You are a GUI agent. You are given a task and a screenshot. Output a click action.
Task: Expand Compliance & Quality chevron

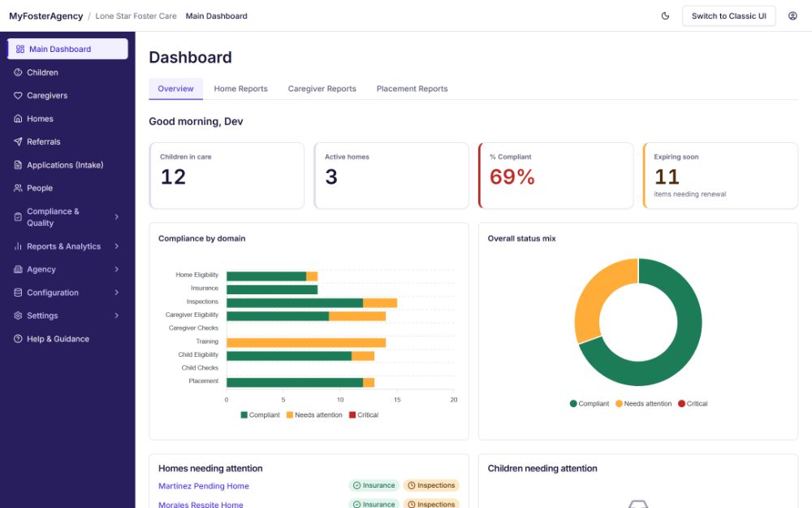[x=116, y=217]
